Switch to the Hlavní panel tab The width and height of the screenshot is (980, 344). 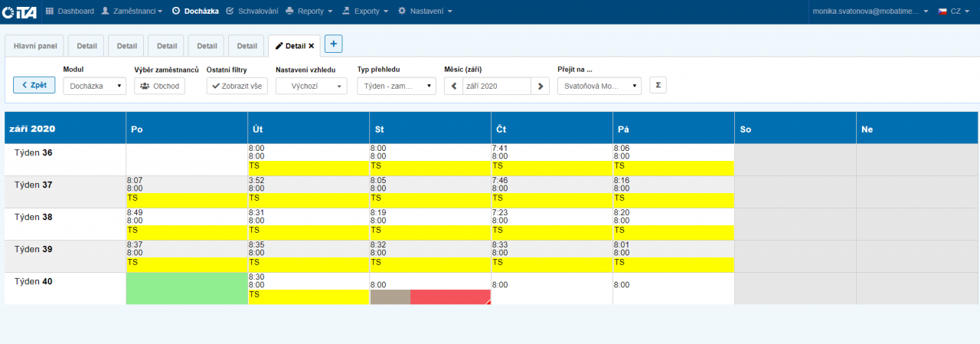coord(35,46)
